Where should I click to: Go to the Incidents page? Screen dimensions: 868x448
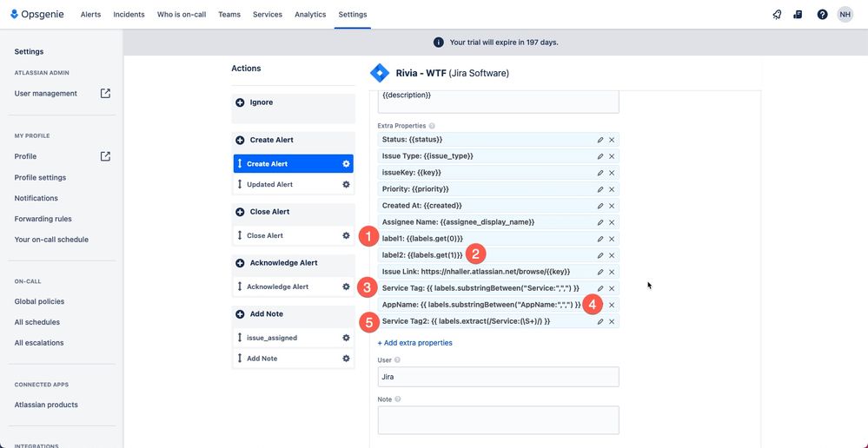point(129,15)
